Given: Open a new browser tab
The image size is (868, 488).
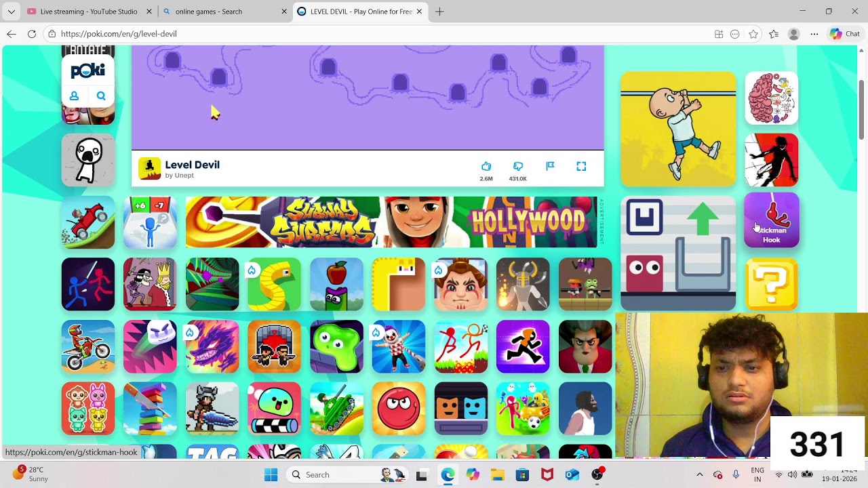Looking at the screenshot, I should 439,12.
